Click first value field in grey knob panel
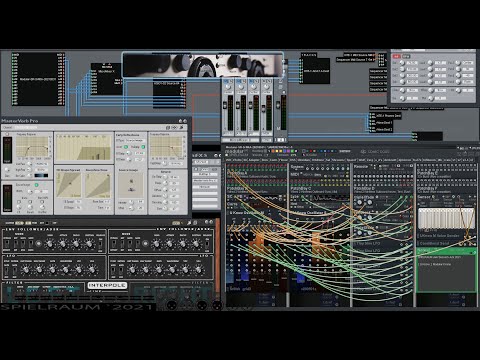 tap(412, 63)
